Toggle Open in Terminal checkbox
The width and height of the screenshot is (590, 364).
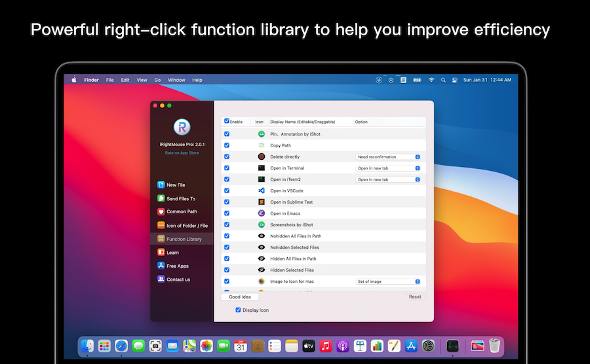(227, 168)
